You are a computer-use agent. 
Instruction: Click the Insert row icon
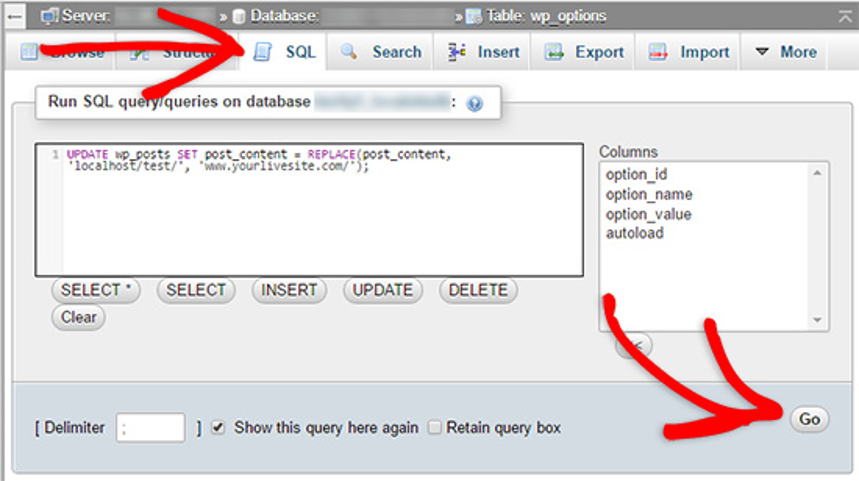(x=457, y=52)
